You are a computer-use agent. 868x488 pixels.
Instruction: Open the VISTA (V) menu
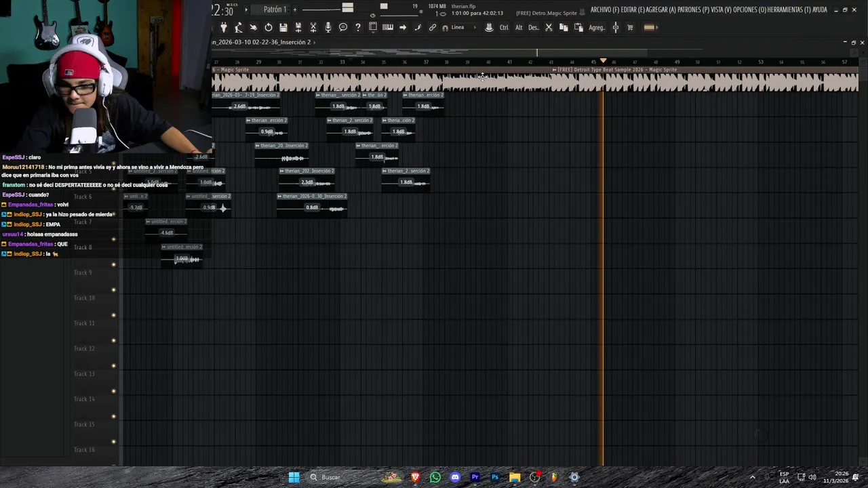(x=722, y=9)
